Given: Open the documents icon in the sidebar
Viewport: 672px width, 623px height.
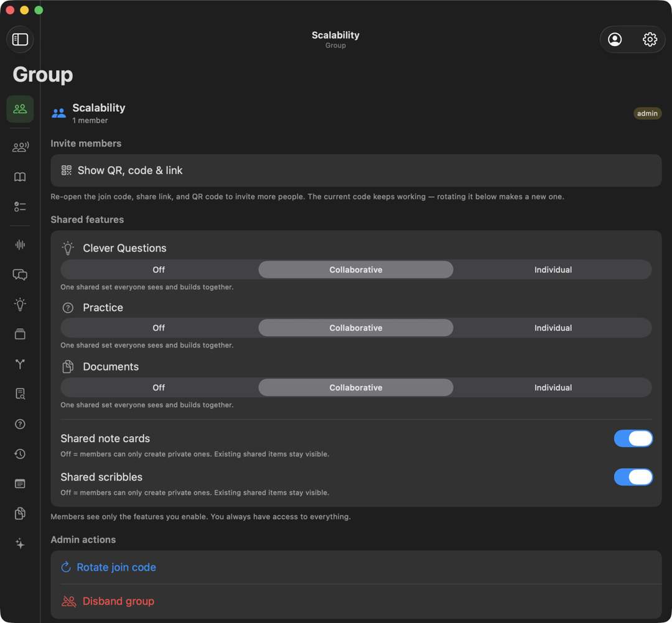Looking at the screenshot, I should [x=20, y=514].
